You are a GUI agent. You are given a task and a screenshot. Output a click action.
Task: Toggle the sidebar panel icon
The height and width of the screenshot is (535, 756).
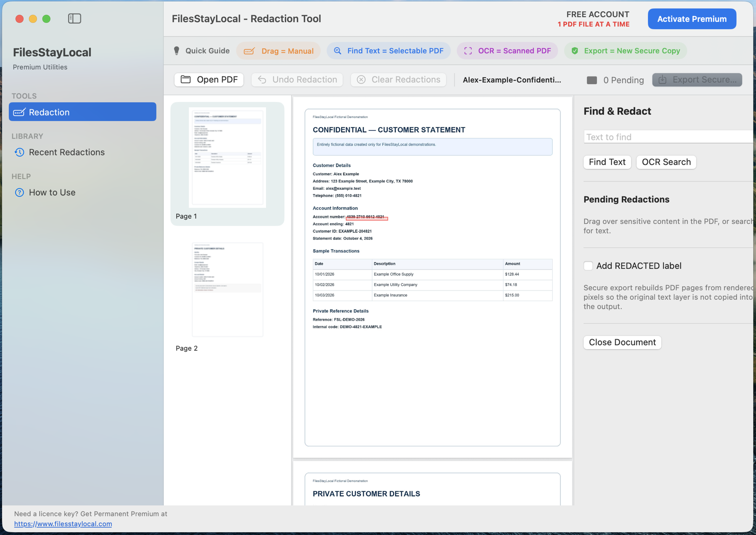click(x=75, y=18)
